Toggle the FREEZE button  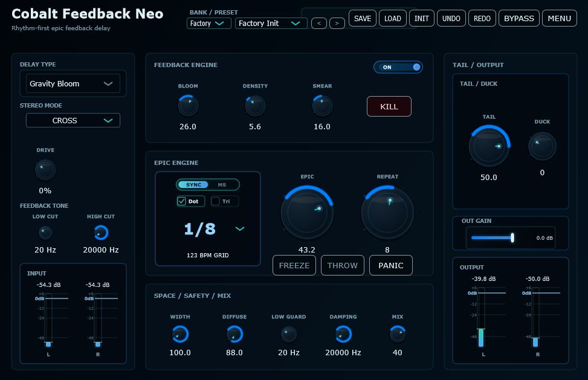coord(294,265)
